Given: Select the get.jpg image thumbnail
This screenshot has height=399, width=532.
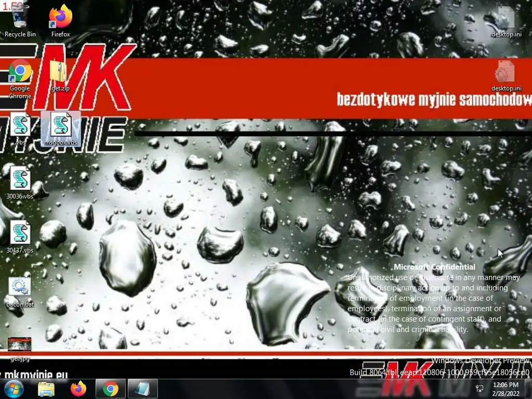Looking at the screenshot, I should click(20, 349).
